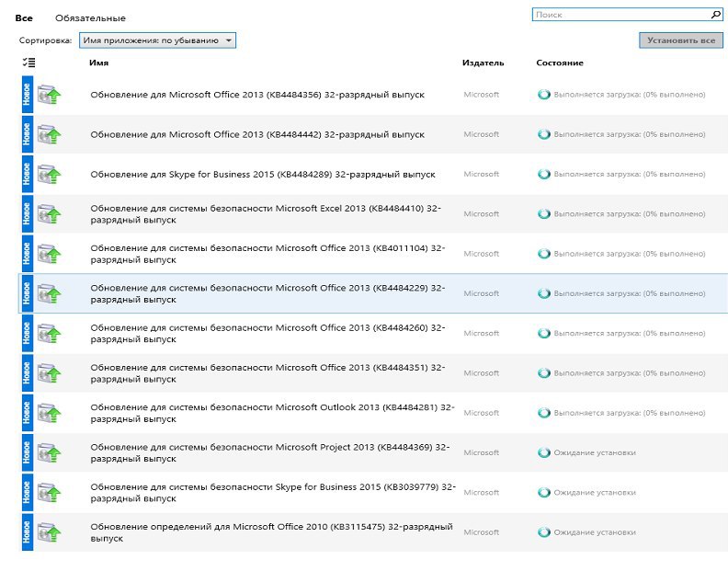This screenshot has width=728, height=571.
Task: Click update icon for Office 2013 KB4484356
Action: point(50,95)
